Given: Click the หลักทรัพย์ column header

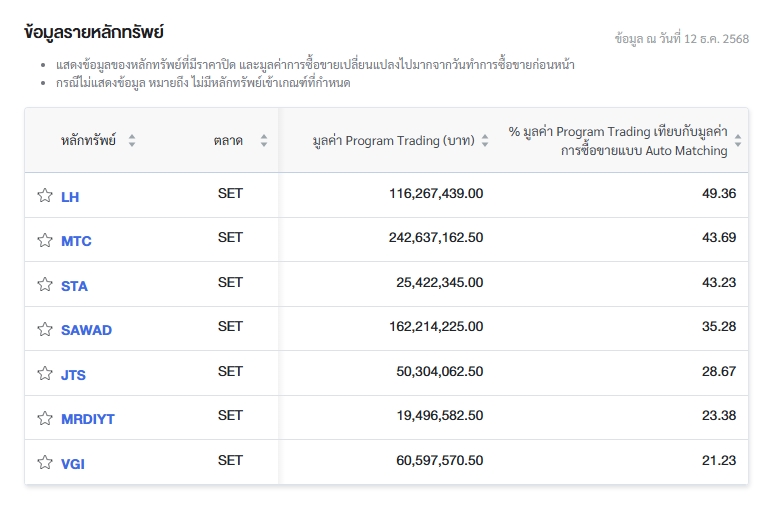Looking at the screenshot, I should click(88, 141).
